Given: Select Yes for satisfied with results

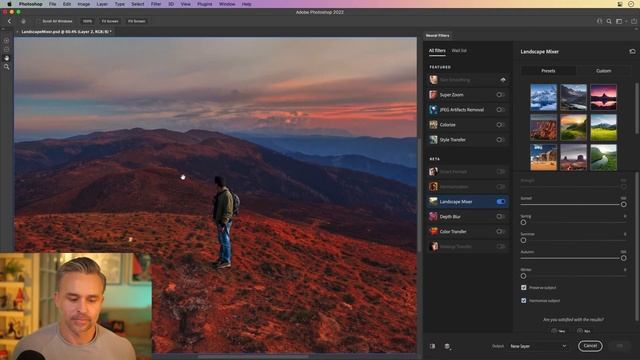Looking at the screenshot, I should [554, 331].
